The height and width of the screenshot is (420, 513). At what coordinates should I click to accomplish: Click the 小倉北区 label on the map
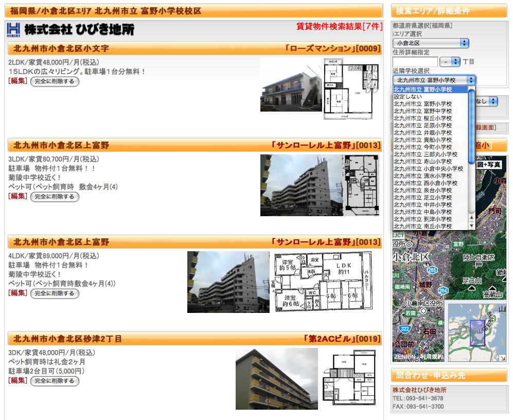pyautogui.click(x=411, y=257)
